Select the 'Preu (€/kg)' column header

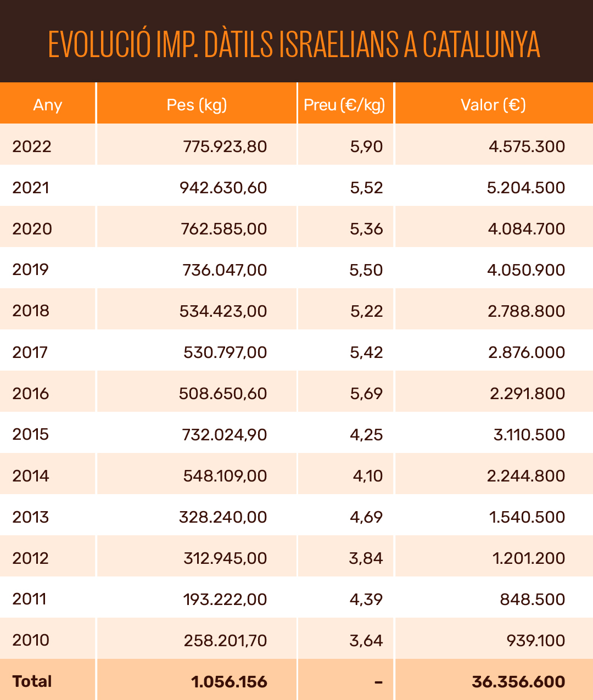click(x=345, y=105)
